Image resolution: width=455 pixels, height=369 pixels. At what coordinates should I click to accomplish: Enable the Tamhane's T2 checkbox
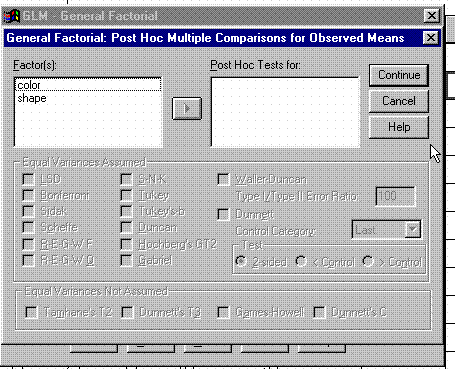click(31, 313)
